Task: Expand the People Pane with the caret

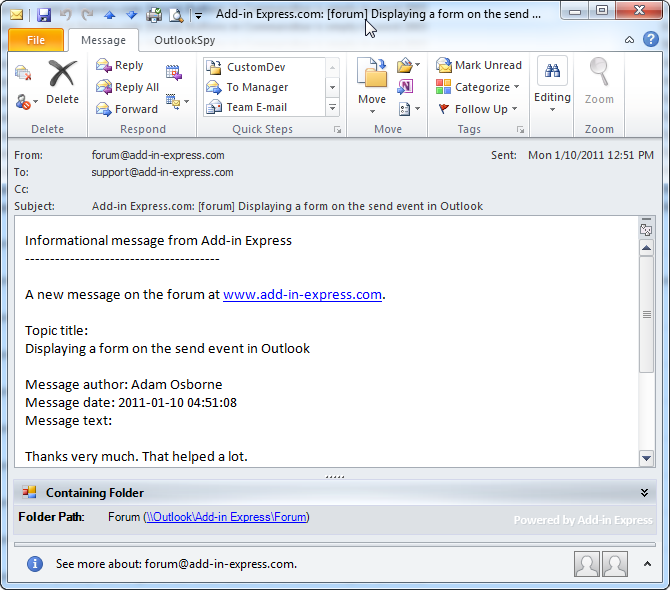Action: click(647, 564)
